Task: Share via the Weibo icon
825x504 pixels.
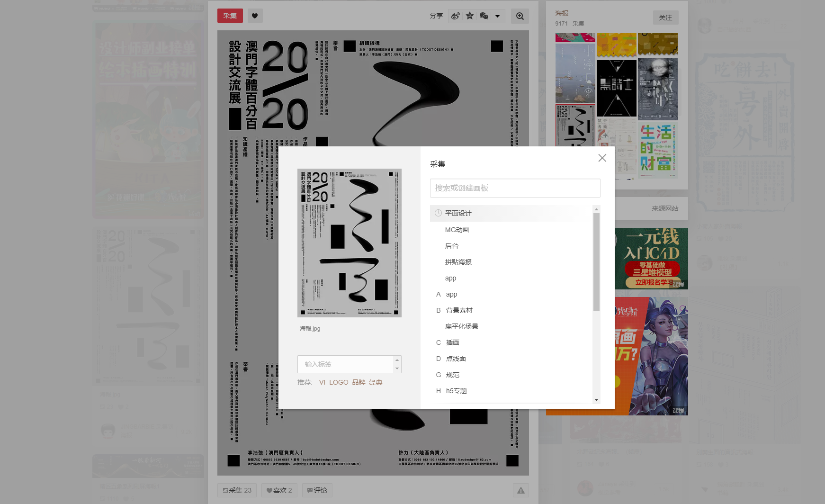Action: pyautogui.click(x=455, y=16)
